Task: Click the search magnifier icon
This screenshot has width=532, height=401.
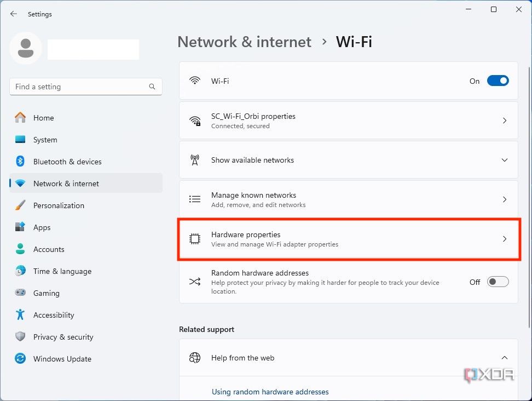Action: click(152, 87)
